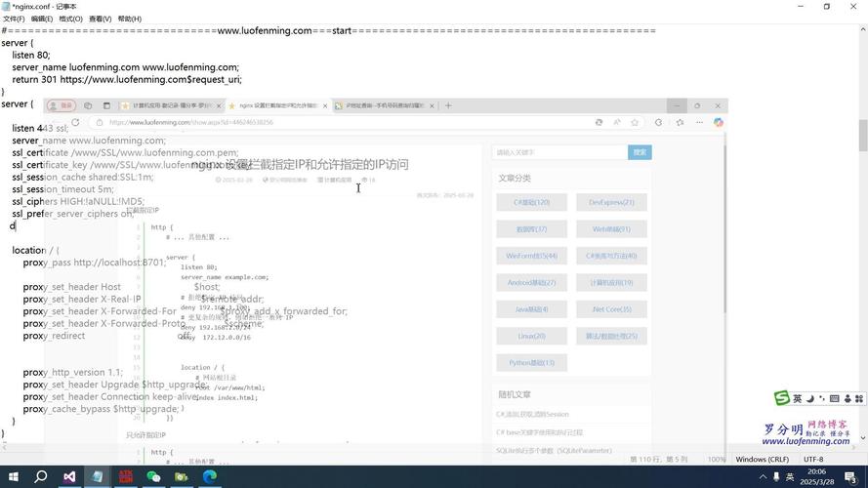Open Windows search from the taskbar
This screenshot has width=868, height=488.
(x=41, y=476)
